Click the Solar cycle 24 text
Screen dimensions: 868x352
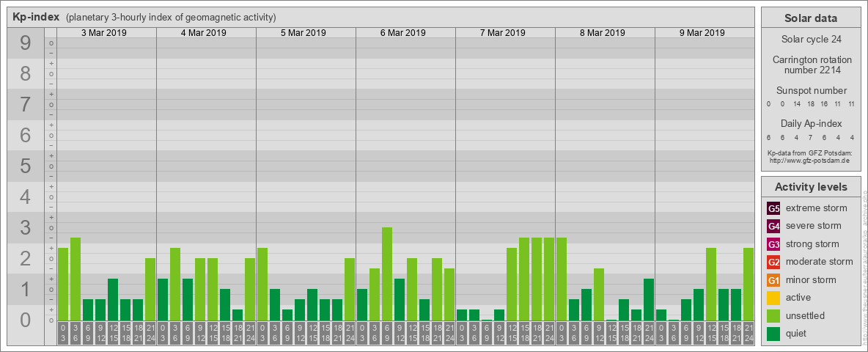[811, 40]
